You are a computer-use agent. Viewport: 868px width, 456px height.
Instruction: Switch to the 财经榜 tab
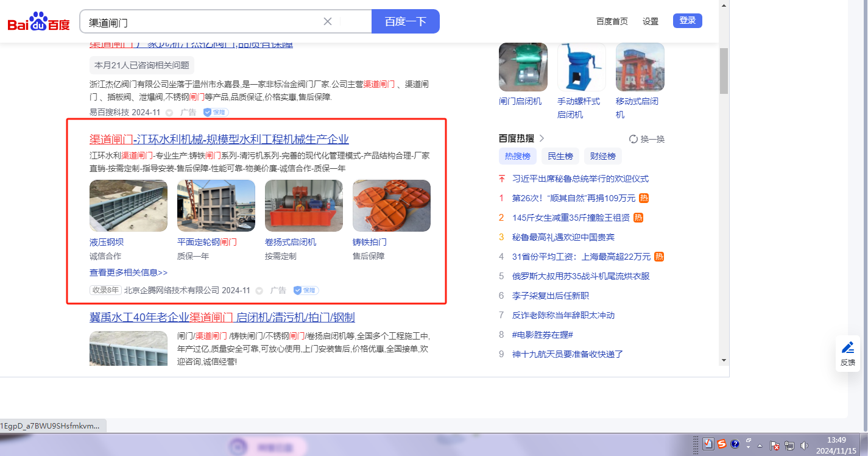(603, 156)
